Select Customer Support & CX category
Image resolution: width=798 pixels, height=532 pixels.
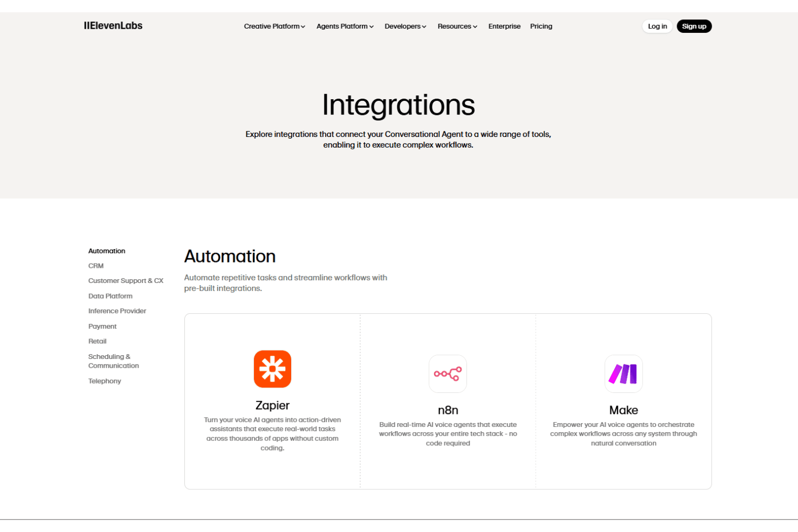[x=126, y=281]
